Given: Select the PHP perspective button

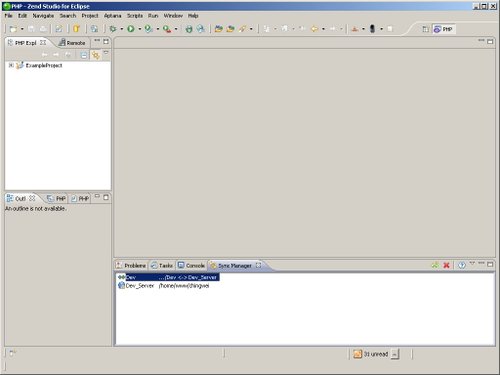Looking at the screenshot, I should pos(444,29).
